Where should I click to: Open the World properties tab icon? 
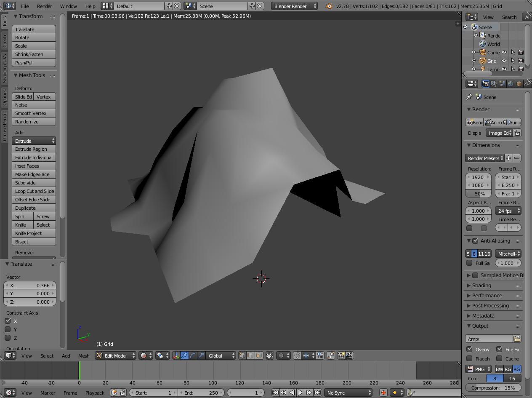(x=510, y=84)
